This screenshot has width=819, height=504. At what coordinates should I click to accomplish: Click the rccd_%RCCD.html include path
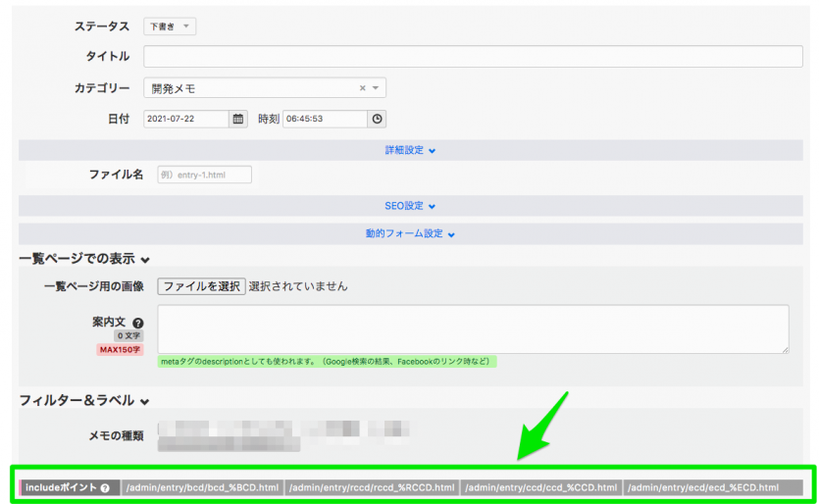(x=373, y=488)
